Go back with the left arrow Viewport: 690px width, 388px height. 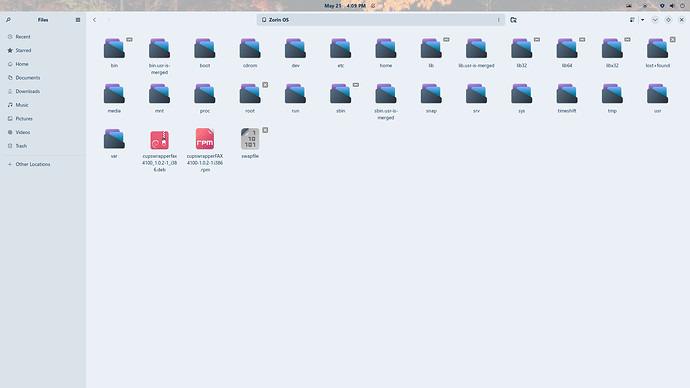(95, 20)
